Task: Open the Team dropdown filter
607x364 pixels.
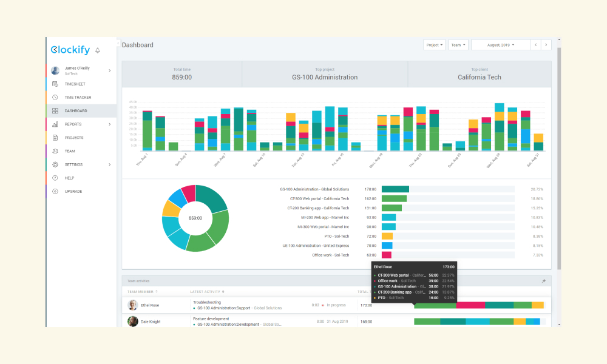Action: [x=458, y=45]
